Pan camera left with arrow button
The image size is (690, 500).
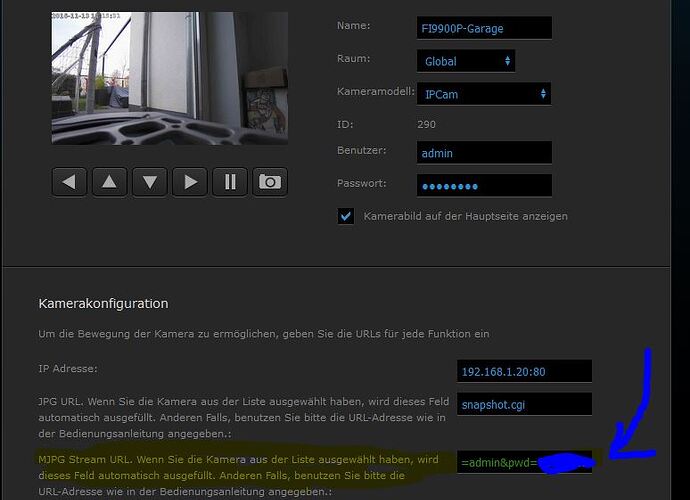(69, 181)
